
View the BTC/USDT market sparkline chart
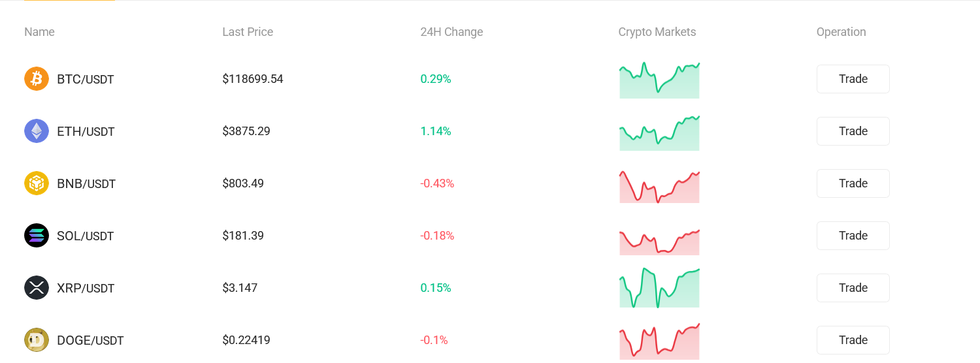[659, 81]
